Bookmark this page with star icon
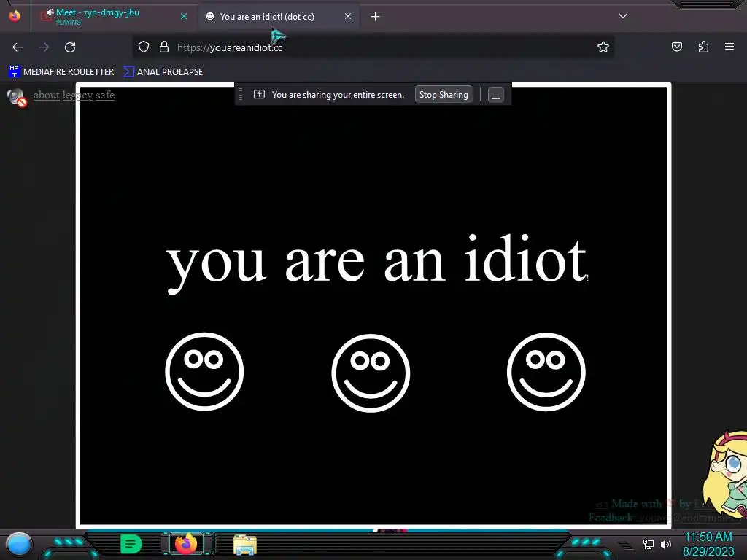Screen dimensions: 747x560 (x=603, y=47)
